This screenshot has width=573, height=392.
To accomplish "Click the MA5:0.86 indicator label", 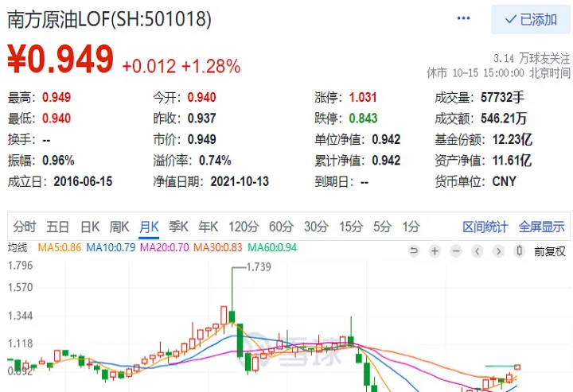I will click(60, 247).
